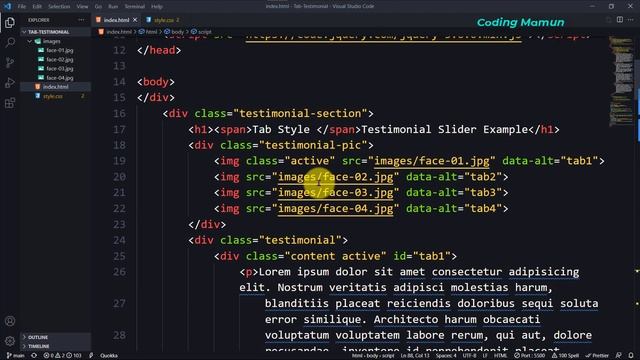Click line number 16 in the gutter
Image resolution: width=640 pixels, height=360 pixels.
click(119, 113)
